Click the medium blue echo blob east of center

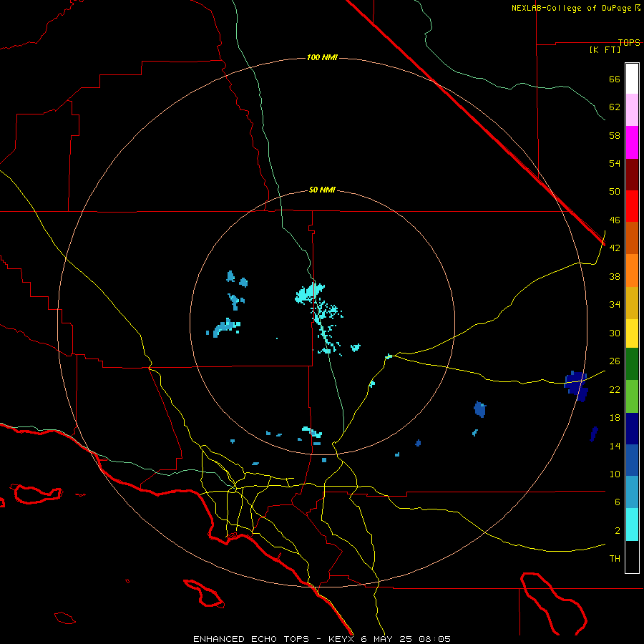[479, 409]
